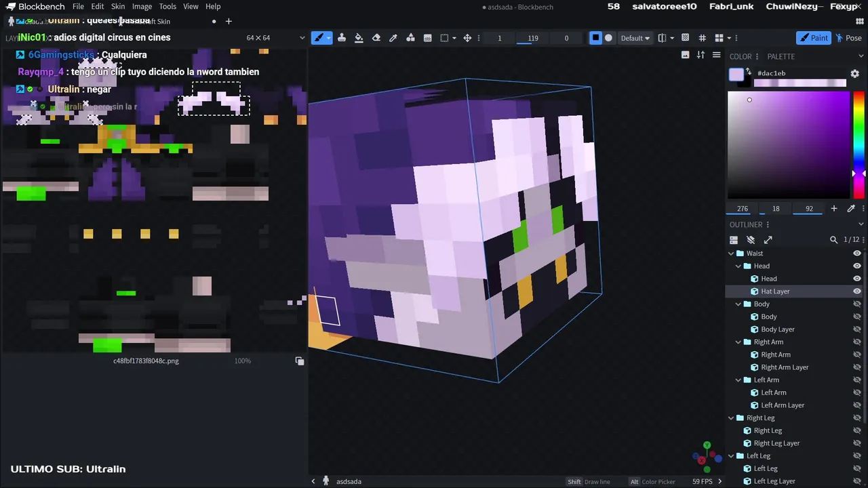The width and height of the screenshot is (868, 488).
Task: Hide the Waist group visibility
Action: [x=857, y=253]
